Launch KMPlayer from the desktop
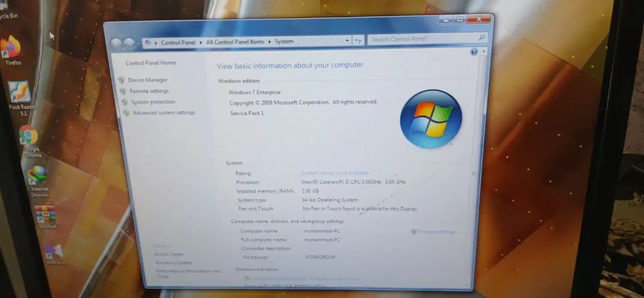 (55, 253)
